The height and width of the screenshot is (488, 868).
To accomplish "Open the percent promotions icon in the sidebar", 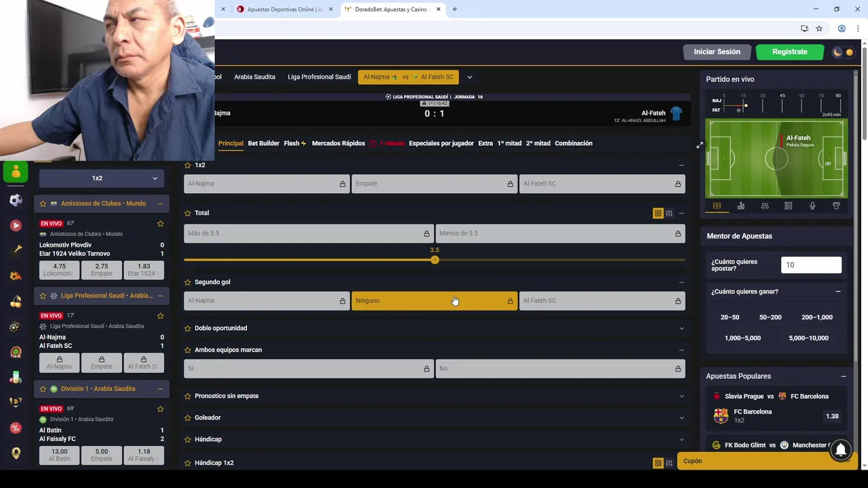I will coord(16,428).
